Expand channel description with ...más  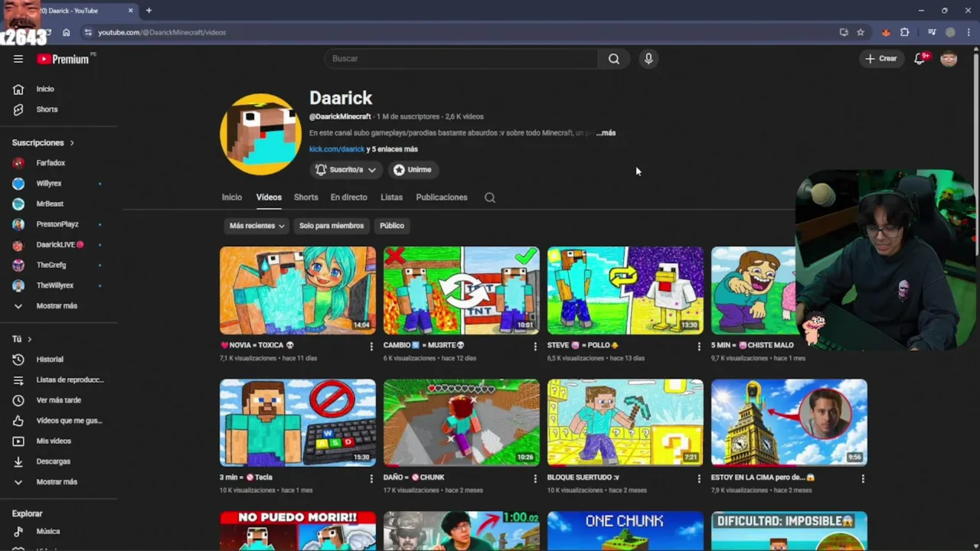point(606,133)
